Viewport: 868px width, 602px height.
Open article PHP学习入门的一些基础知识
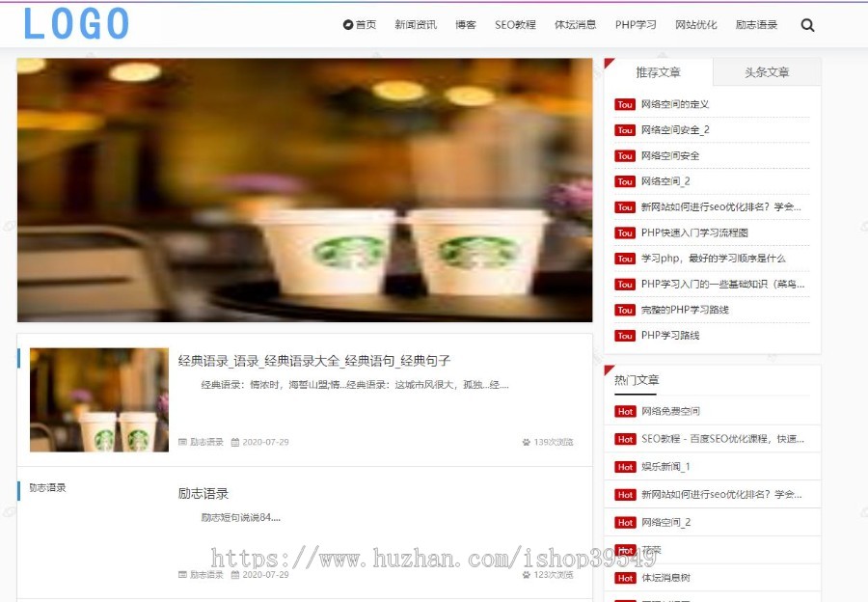(722, 284)
